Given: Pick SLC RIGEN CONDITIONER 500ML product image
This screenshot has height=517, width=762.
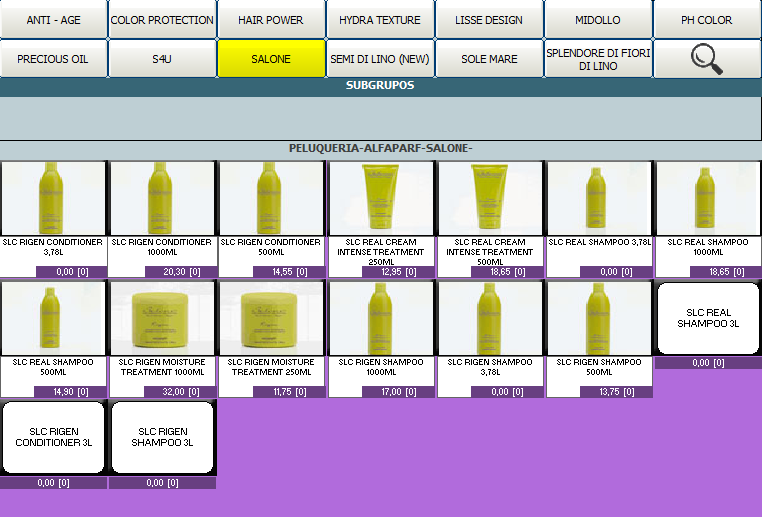Looking at the screenshot, I should point(271,198).
